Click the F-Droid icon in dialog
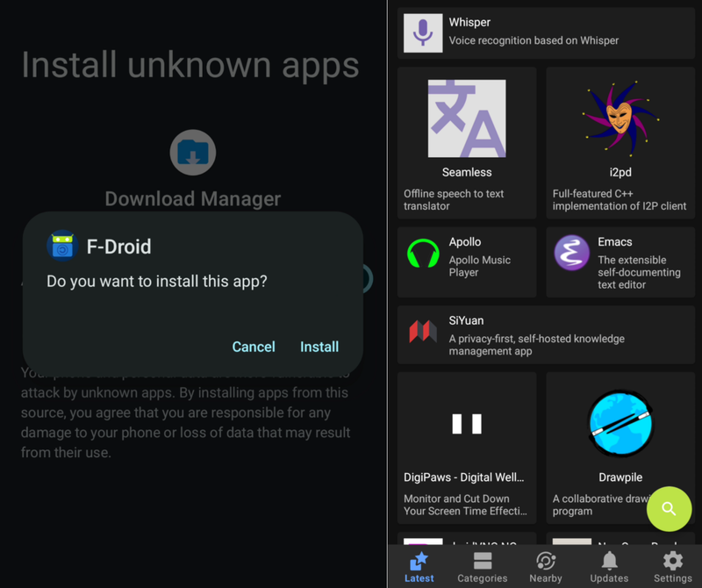Viewport: 702px width, 588px height. pyautogui.click(x=62, y=247)
